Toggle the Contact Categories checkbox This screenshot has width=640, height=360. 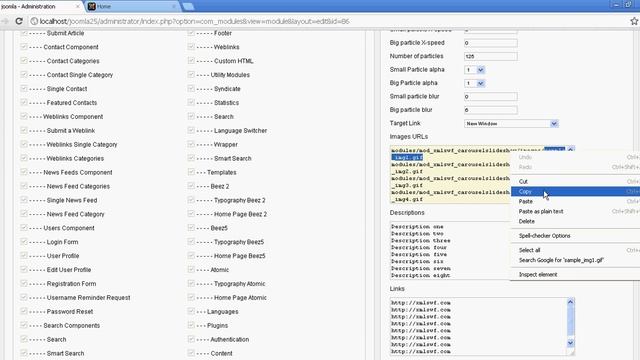24,60
